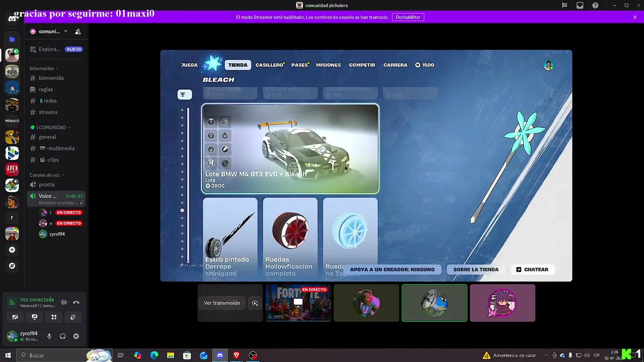Image resolution: width=644 pixels, height=362 pixels.
Task: Open CARRERA tab in the stream
Action: 395,65
